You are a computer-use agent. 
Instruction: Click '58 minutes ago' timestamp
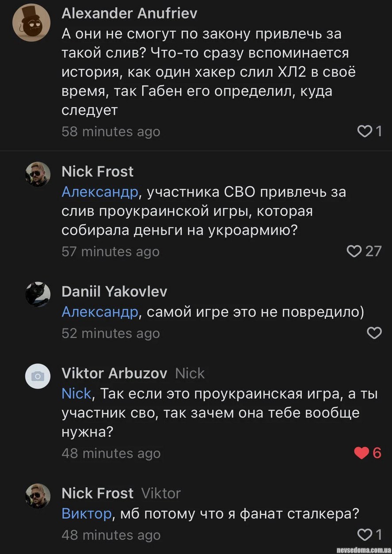tap(110, 132)
